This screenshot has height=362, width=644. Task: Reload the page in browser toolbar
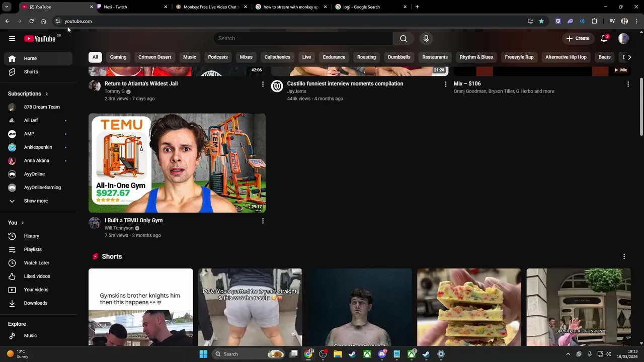tap(31, 21)
